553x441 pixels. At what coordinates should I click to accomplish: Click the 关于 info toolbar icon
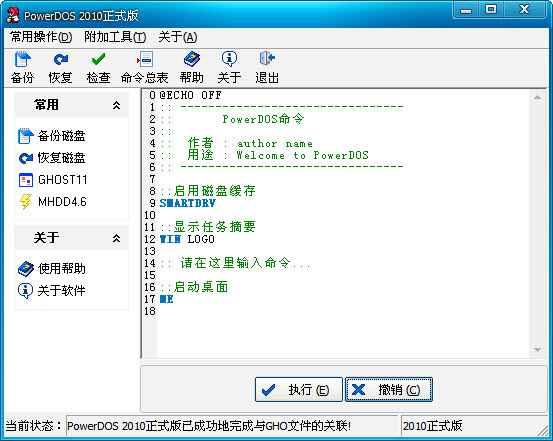(x=229, y=67)
